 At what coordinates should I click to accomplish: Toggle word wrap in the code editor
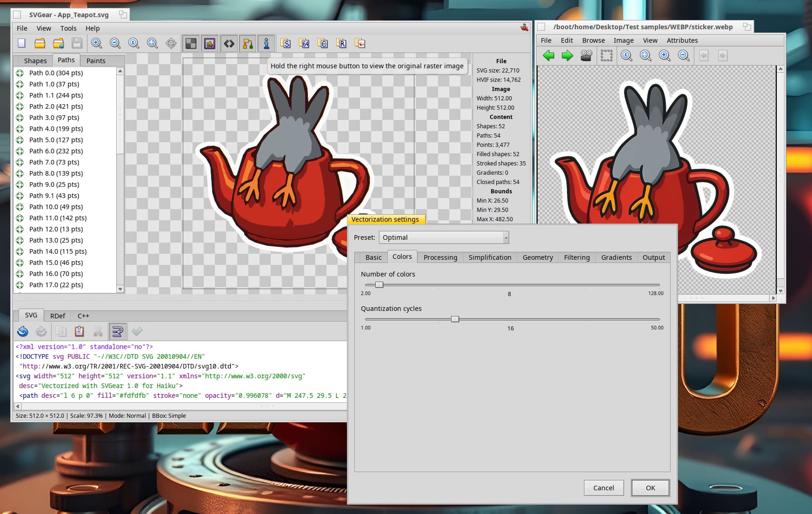tap(117, 331)
